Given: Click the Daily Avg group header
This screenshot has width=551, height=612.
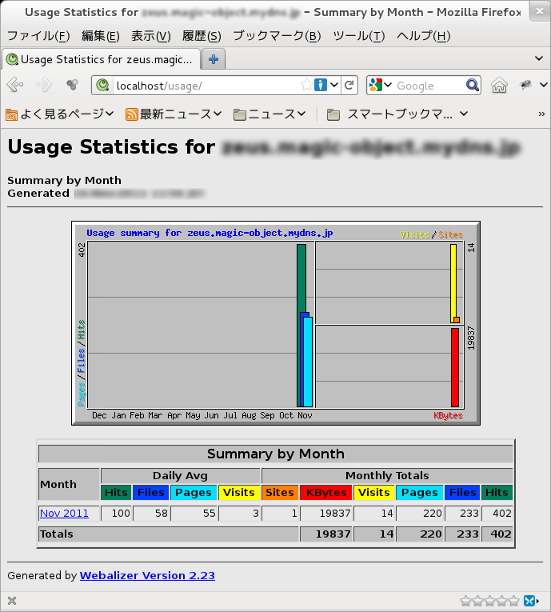Looking at the screenshot, I should click(x=180, y=475).
